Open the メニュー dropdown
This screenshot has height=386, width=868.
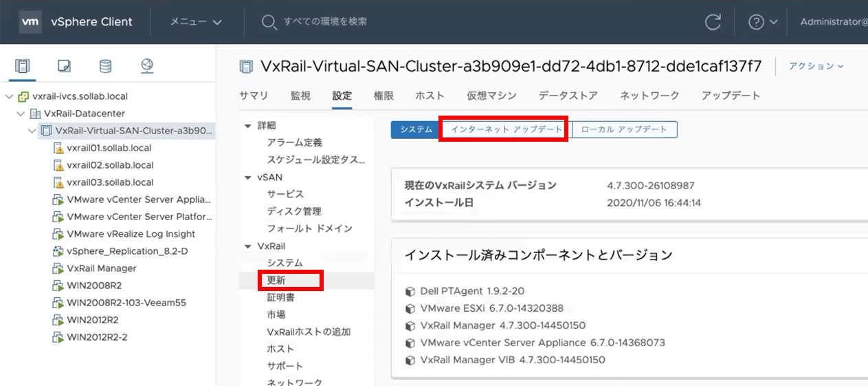(196, 22)
